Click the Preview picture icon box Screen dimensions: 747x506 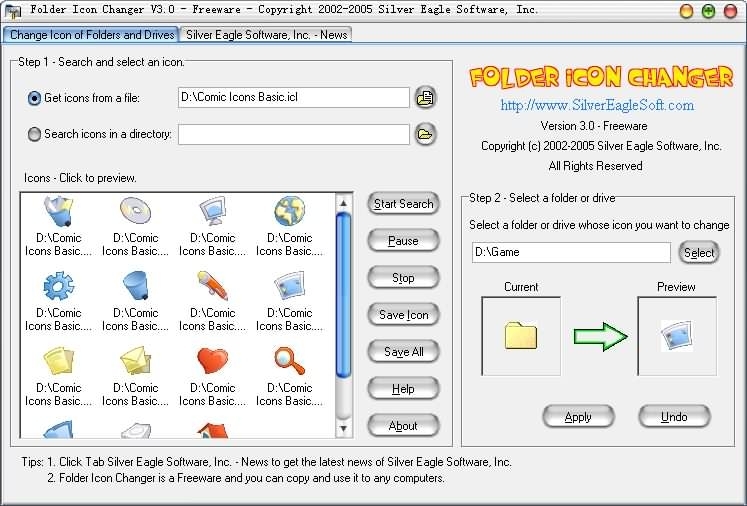pyautogui.click(x=677, y=336)
